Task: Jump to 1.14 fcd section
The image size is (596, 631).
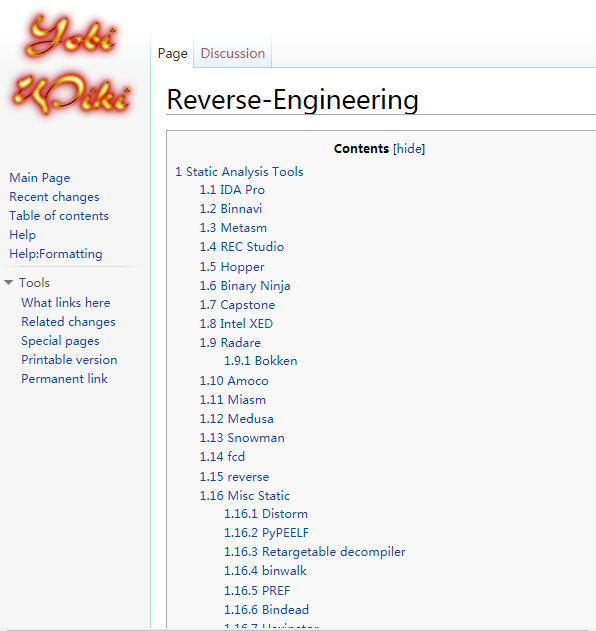Action: coord(222,456)
